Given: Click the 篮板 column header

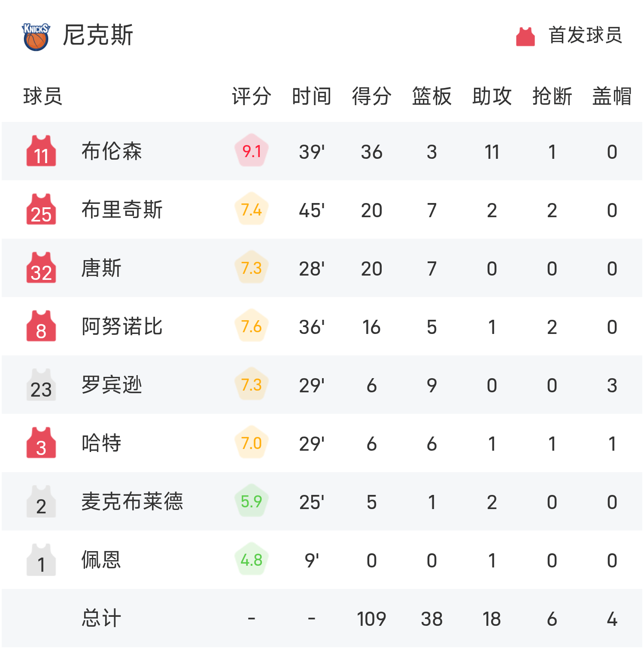Looking at the screenshot, I should 432,96.
